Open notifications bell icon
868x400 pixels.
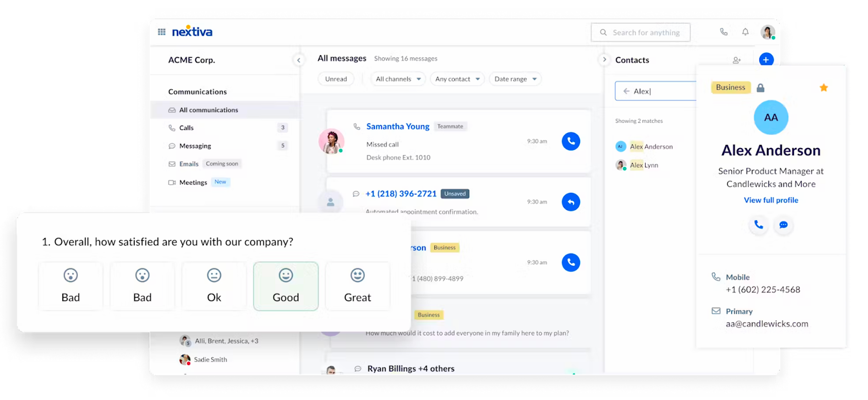[745, 32]
